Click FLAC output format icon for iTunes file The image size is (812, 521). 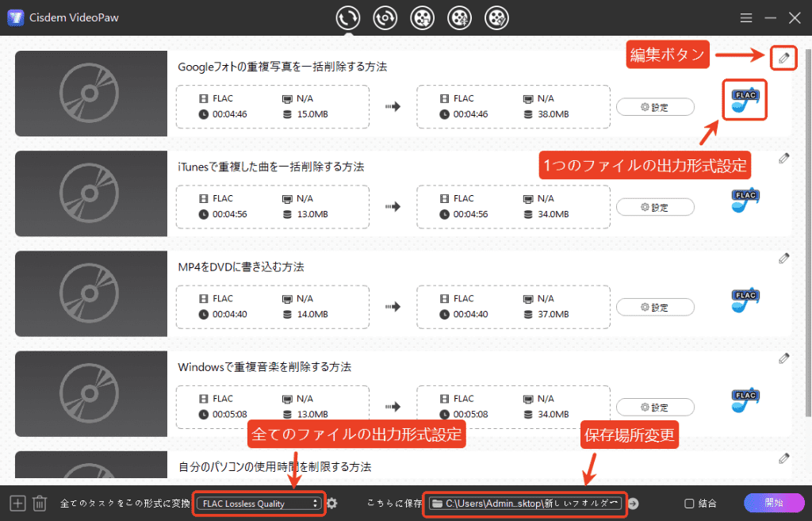tap(745, 200)
